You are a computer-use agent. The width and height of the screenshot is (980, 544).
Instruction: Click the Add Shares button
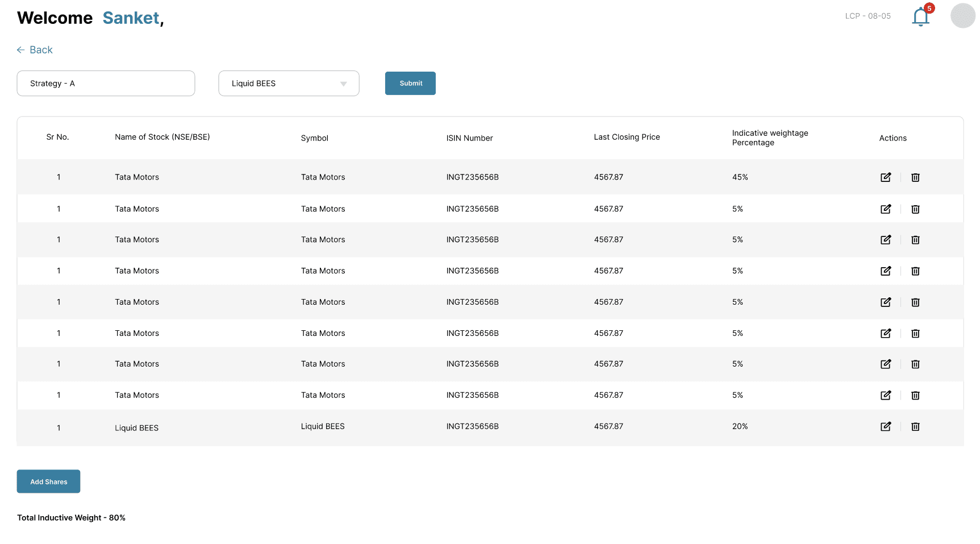pos(48,481)
